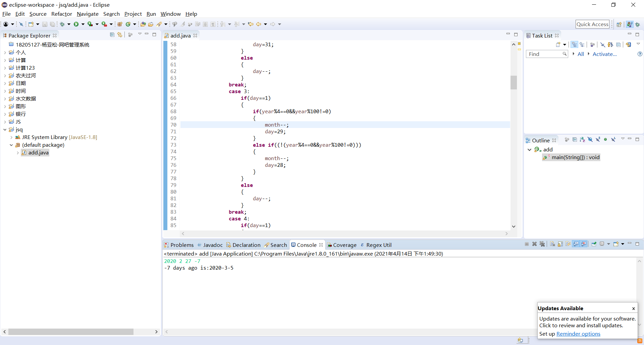Expand the JRE System Library node
644x345 pixels.
pos(11,137)
